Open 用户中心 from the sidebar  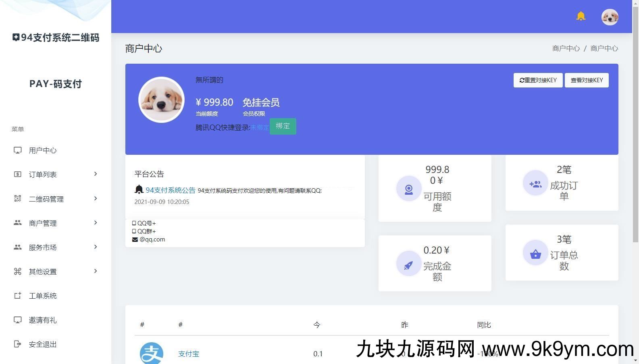click(43, 150)
